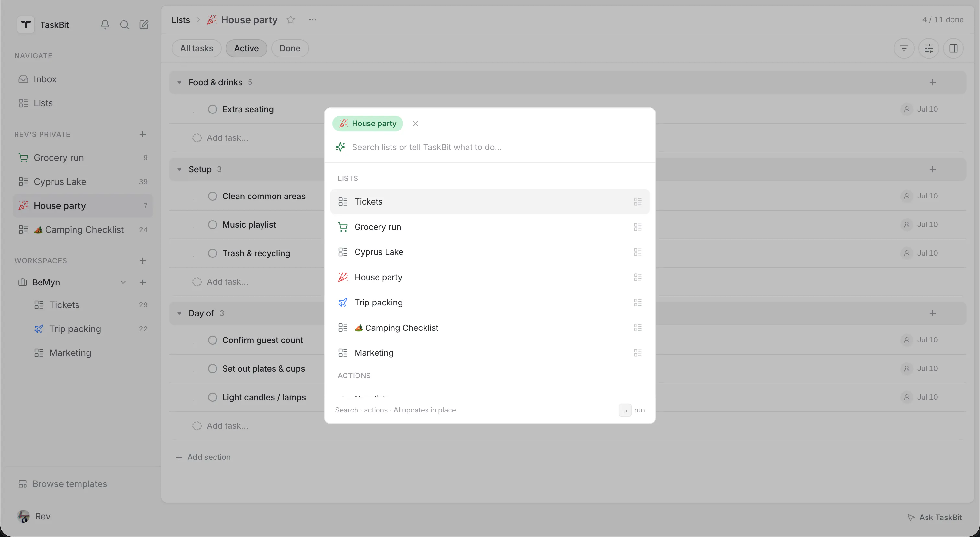
Task: Click Add task under Extra seating
Action: [227, 138]
